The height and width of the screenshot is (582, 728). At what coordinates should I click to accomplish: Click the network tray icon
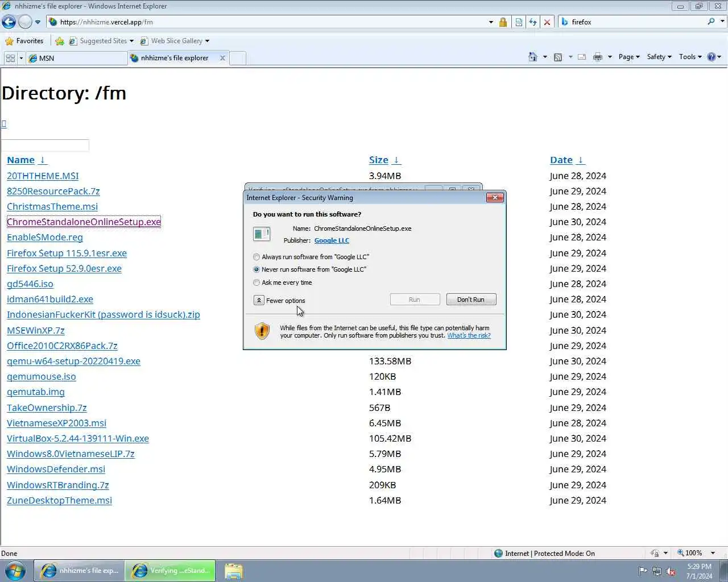(x=657, y=571)
